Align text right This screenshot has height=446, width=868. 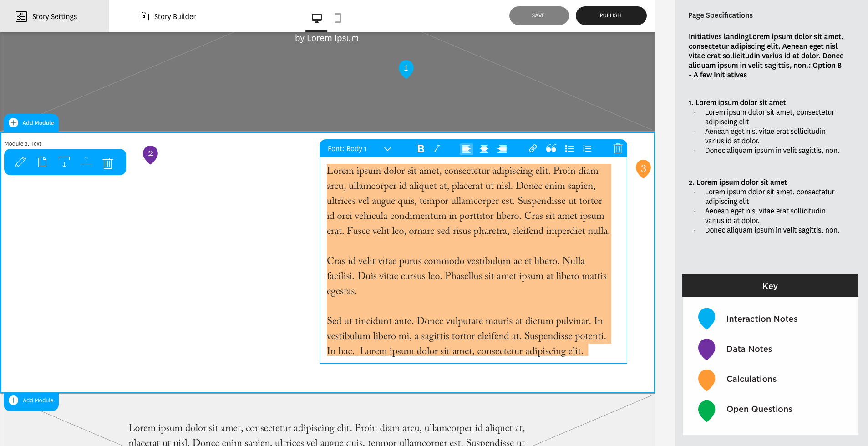pos(502,149)
